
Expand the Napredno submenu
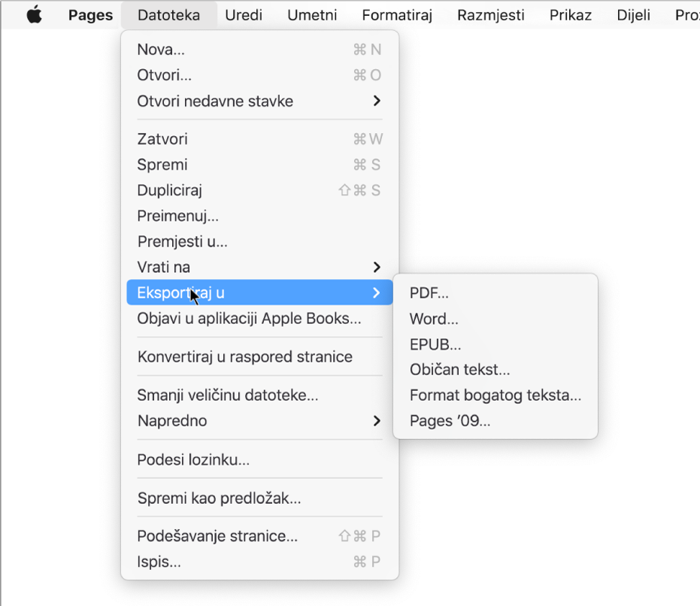coord(260,421)
